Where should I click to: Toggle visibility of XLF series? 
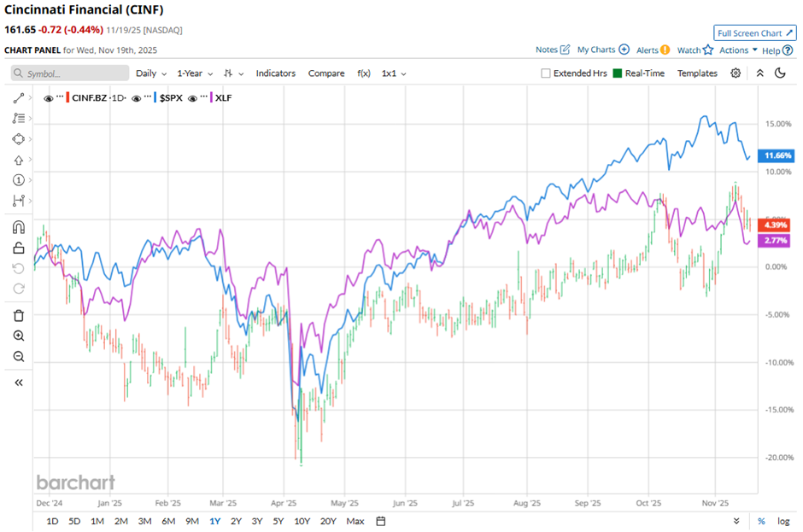click(193, 98)
